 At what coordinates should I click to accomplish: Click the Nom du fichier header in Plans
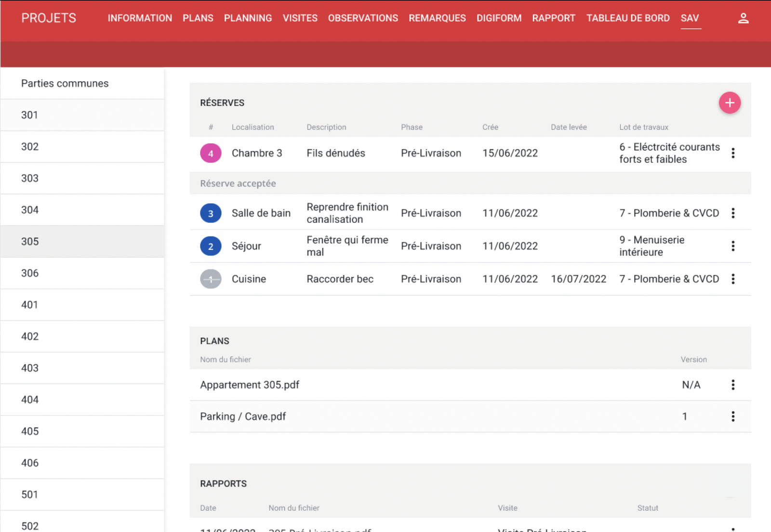click(226, 360)
